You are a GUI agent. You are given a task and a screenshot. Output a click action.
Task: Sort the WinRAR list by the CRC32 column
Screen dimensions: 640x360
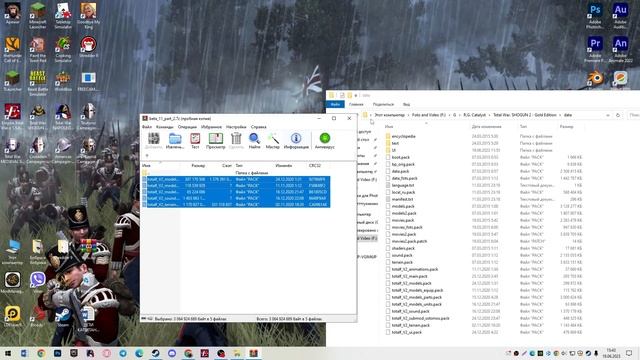[x=315, y=166]
